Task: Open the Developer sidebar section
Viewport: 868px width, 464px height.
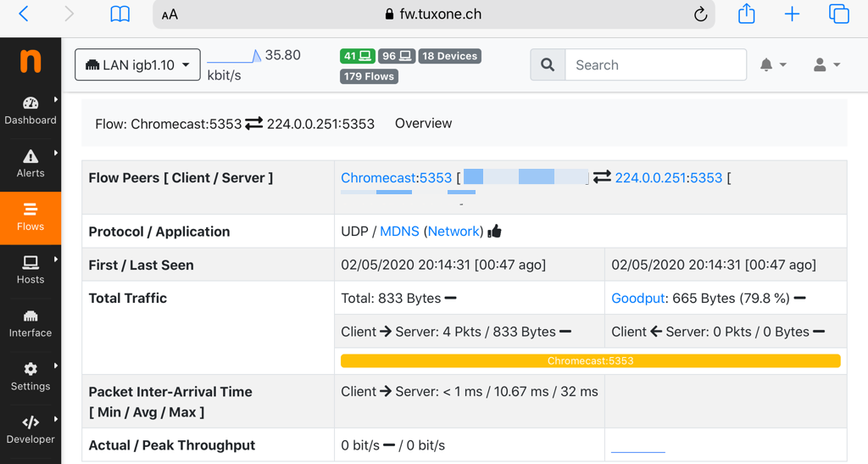Action: coord(31,430)
